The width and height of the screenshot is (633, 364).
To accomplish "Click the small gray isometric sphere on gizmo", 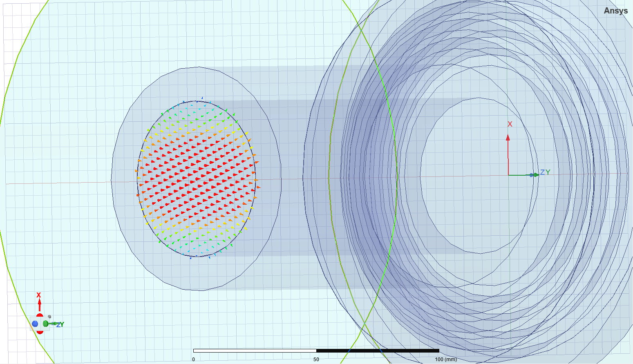I will click(49, 317).
